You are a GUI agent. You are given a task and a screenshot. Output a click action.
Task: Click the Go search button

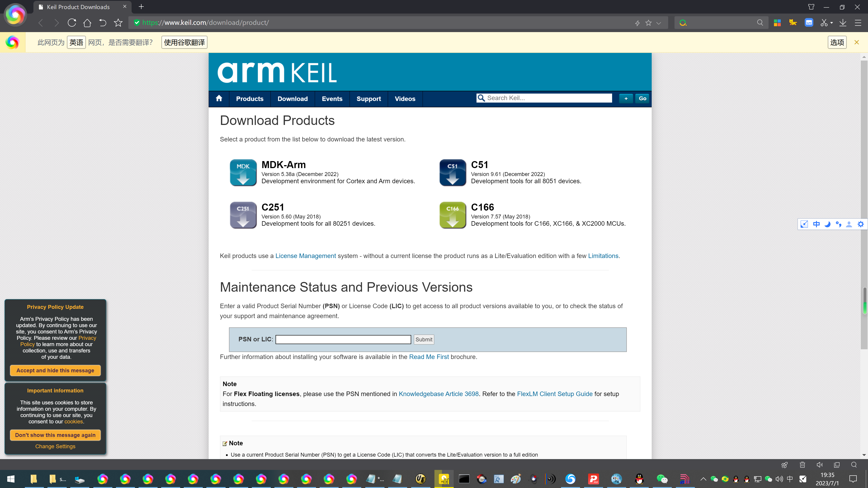click(x=642, y=98)
